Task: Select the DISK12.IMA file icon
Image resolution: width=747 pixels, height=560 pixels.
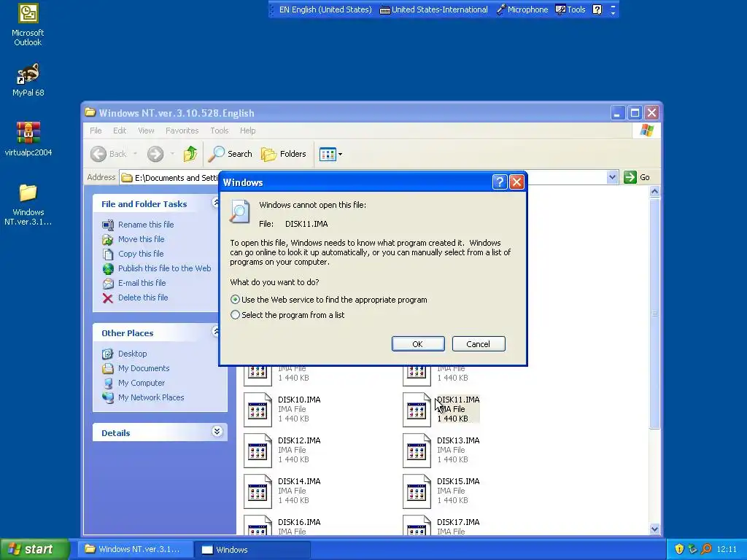Action: point(258,451)
